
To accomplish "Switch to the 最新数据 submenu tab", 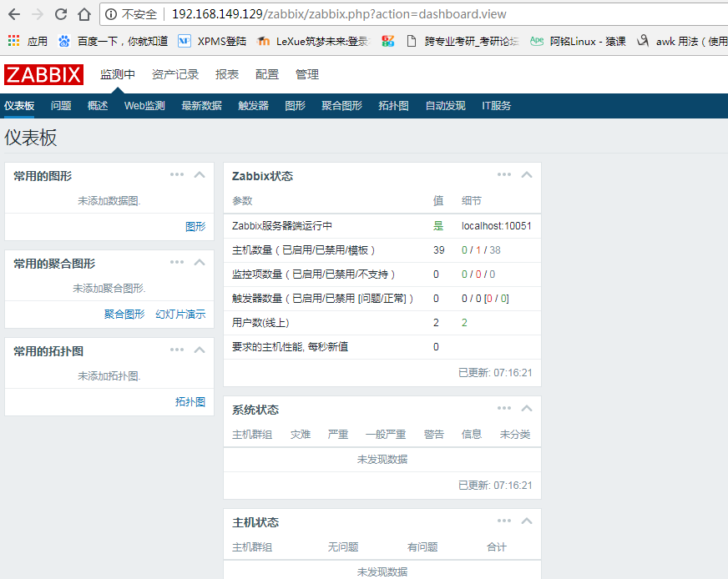I will point(201,106).
